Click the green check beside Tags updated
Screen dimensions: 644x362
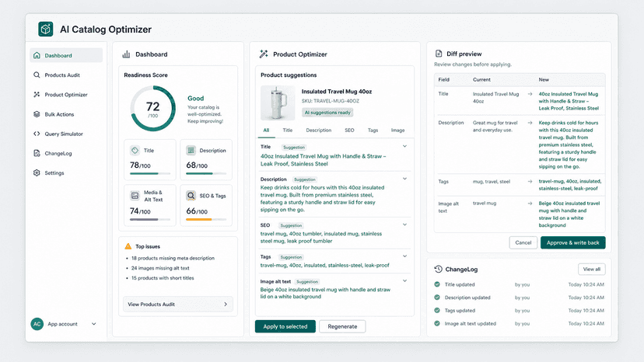coord(437,310)
